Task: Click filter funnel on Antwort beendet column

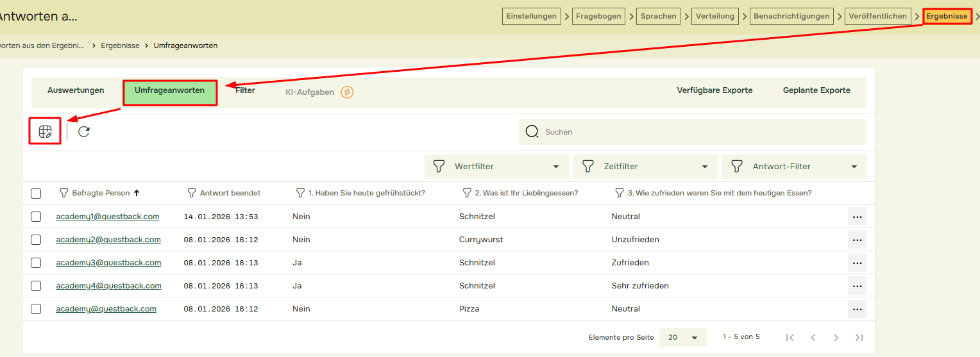Action: point(191,193)
